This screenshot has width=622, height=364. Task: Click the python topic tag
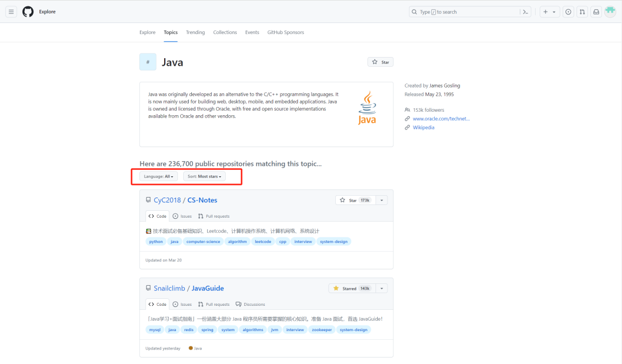[156, 241]
